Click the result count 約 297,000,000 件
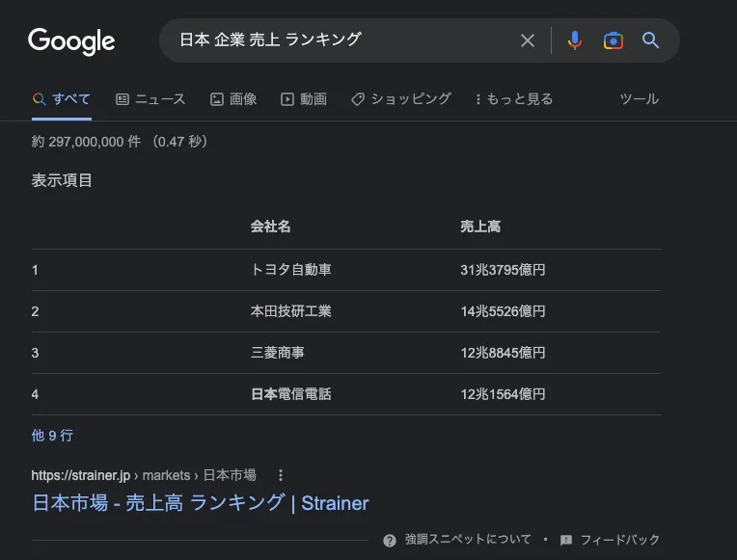The image size is (737, 560). point(86,142)
